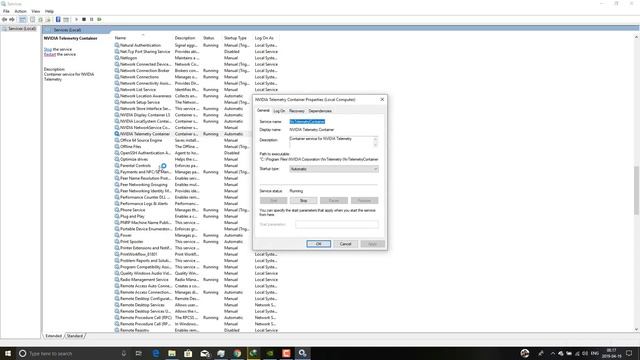Open Mail app from taskbar
Viewport: 640px width, 360px height.
[x=204, y=353]
